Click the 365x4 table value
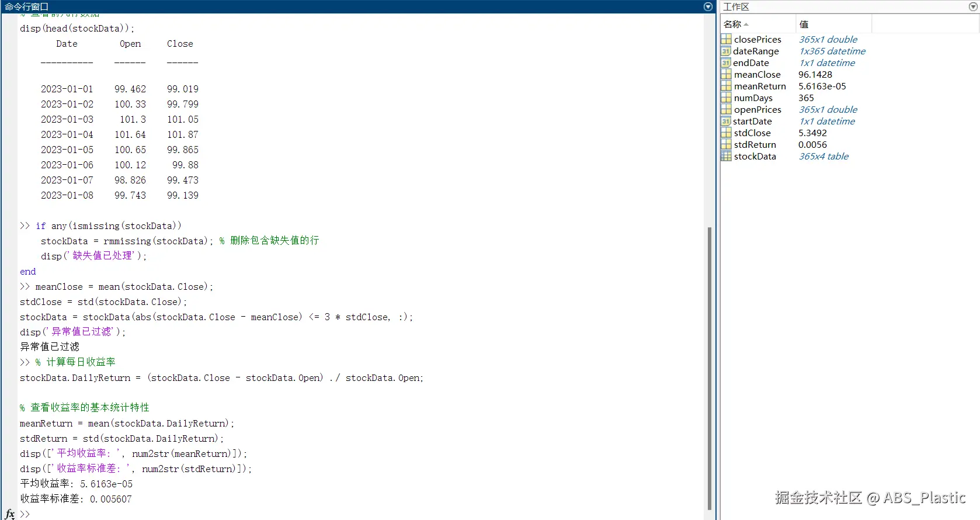Image resolution: width=980 pixels, height=520 pixels. tap(823, 156)
